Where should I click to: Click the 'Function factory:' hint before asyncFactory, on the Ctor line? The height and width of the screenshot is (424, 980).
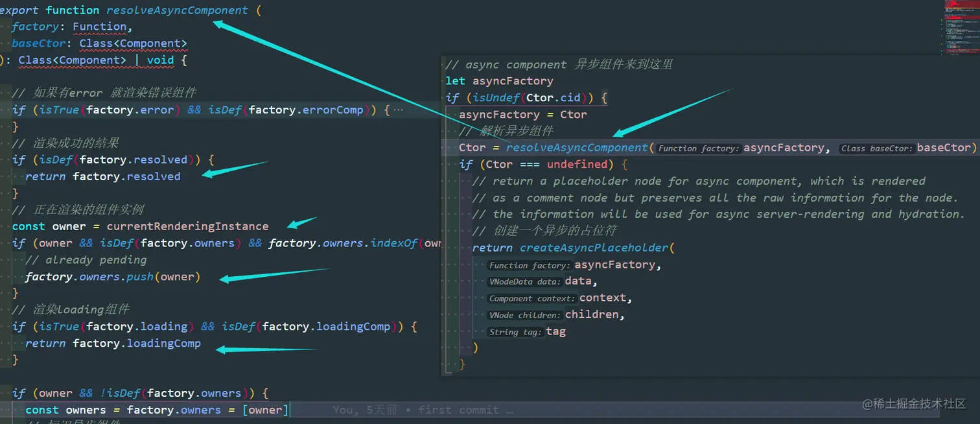(x=698, y=148)
